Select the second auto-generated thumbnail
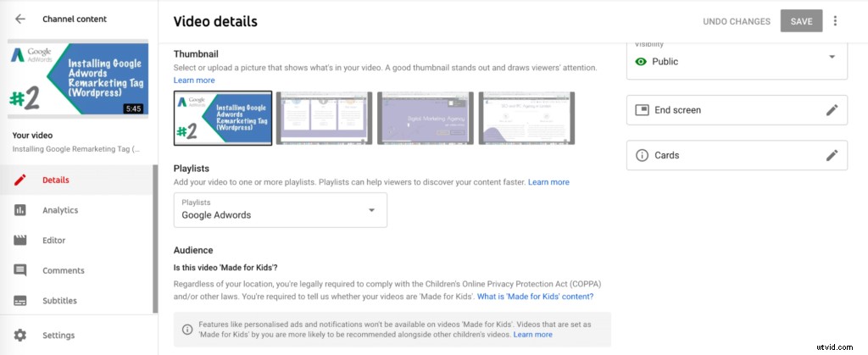 pyautogui.click(x=324, y=118)
